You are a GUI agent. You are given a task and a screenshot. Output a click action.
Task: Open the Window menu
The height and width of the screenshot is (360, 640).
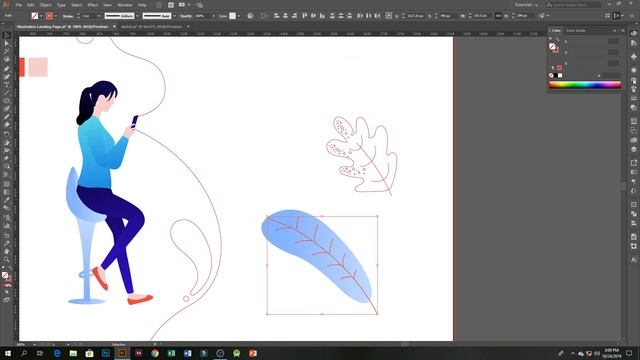pos(124,5)
